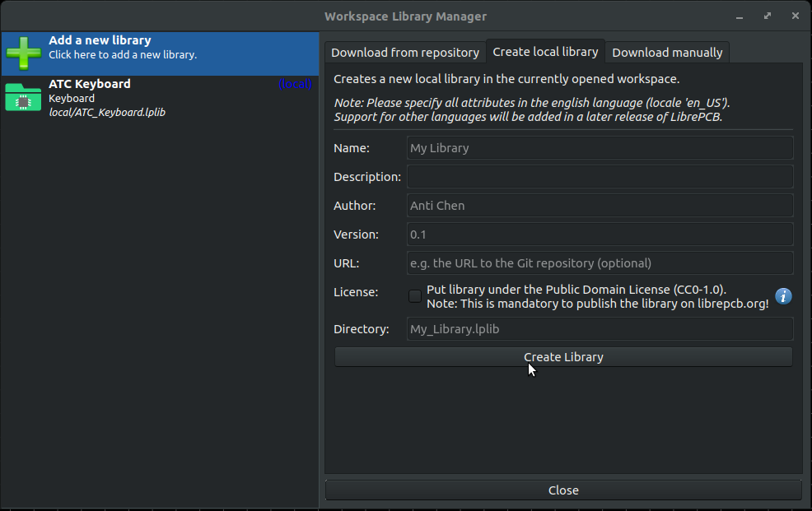Click the green plus add library icon
The image size is (812, 511).
(23, 53)
